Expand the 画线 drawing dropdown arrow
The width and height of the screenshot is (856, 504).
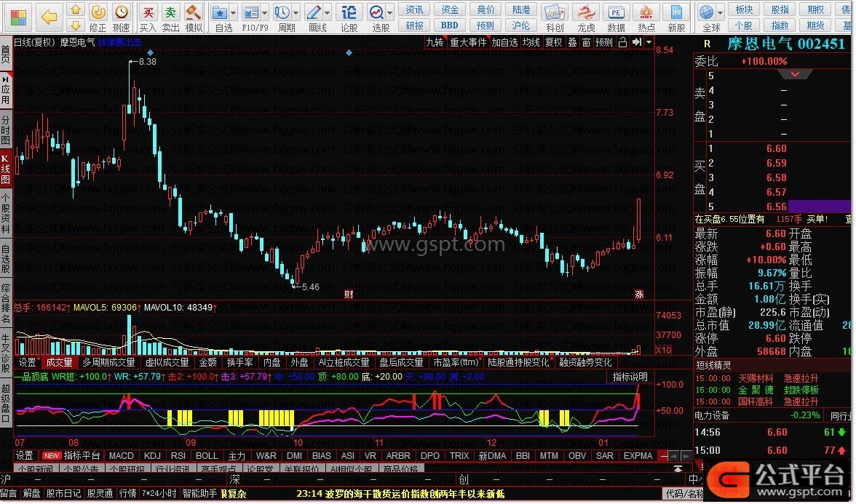(328, 13)
